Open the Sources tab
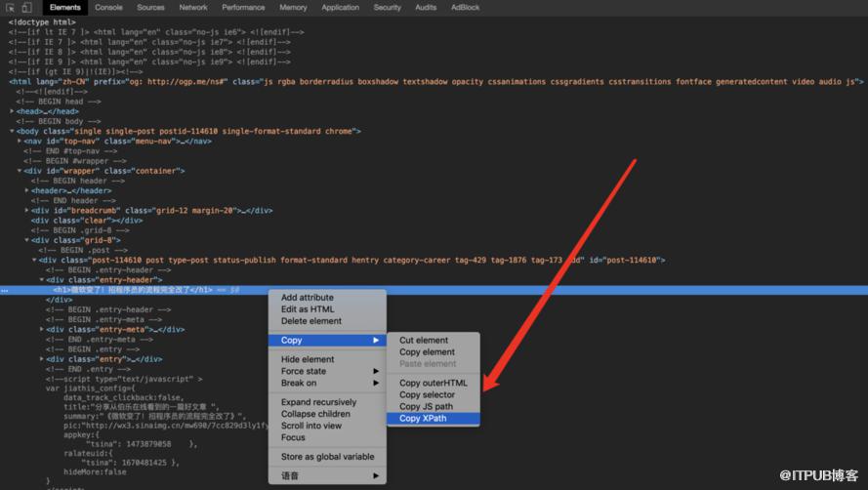868x490 pixels. coord(150,7)
